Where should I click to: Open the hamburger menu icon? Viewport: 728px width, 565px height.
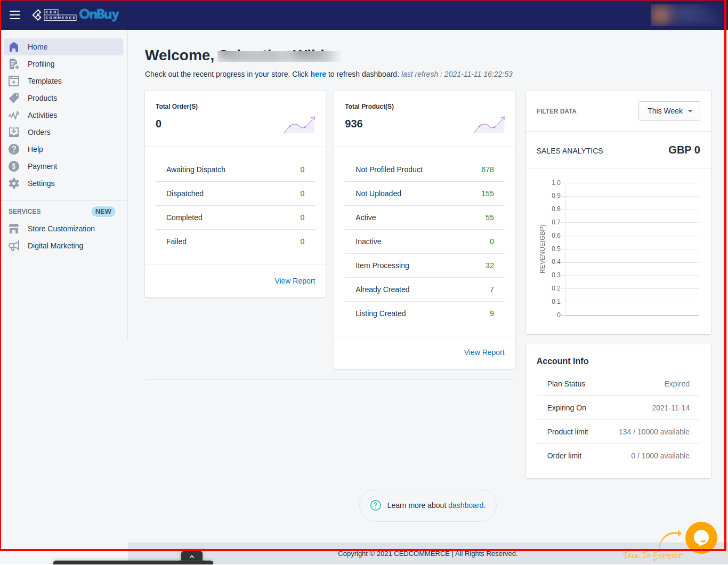coord(15,15)
